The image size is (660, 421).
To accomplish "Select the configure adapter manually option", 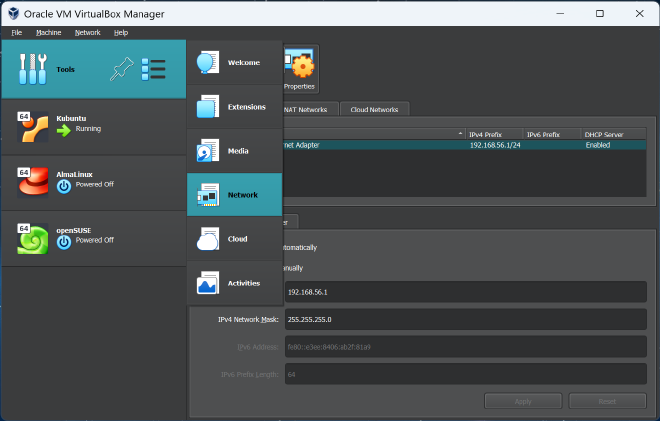I will coord(293,268).
